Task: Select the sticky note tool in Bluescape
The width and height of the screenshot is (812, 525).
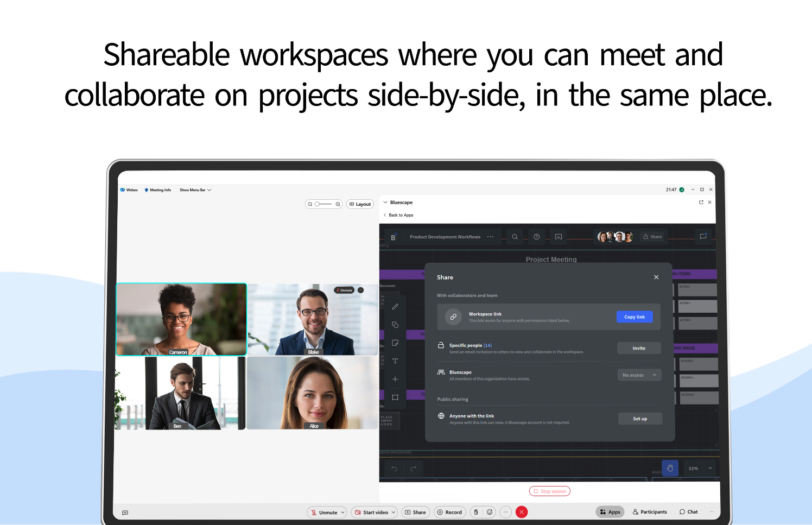Action: click(395, 343)
